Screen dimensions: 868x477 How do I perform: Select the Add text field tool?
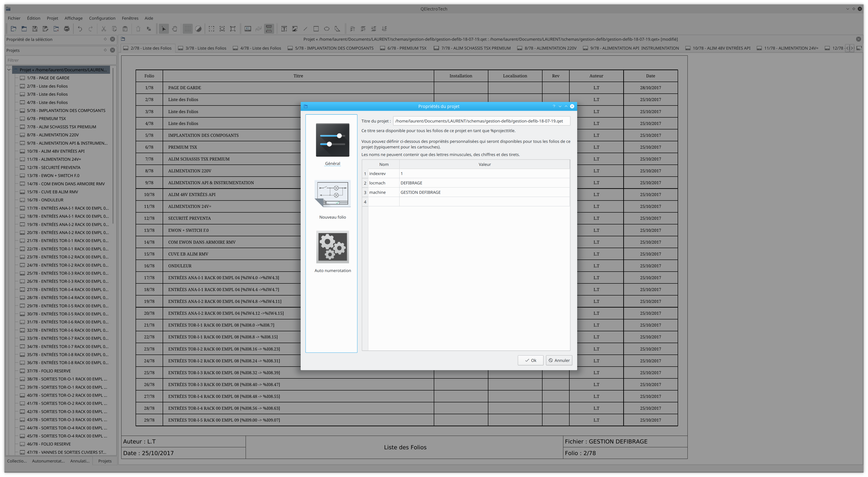[284, 29]
